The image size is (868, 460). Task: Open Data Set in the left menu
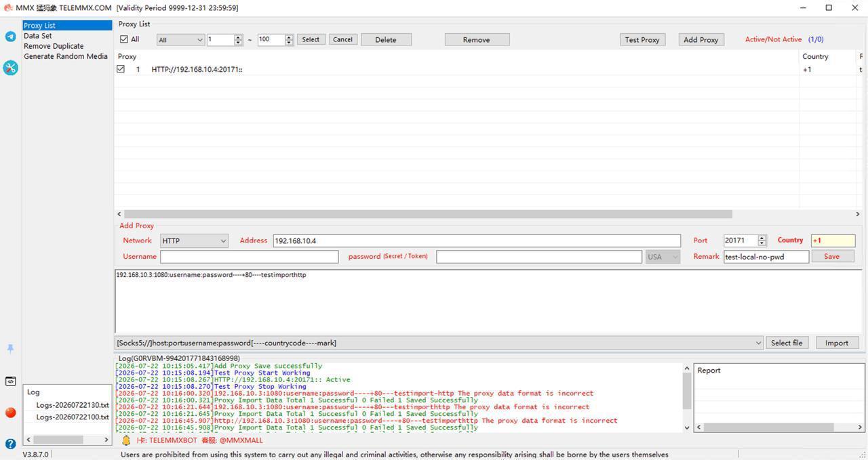click(x=37, y=36)
